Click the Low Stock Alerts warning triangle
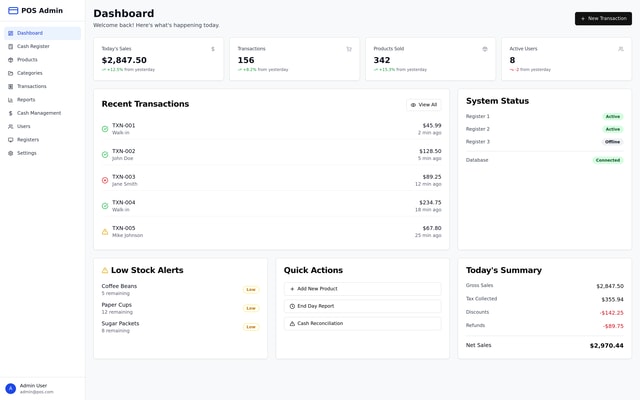Viewport: 640px width, 400px height. 105,270
